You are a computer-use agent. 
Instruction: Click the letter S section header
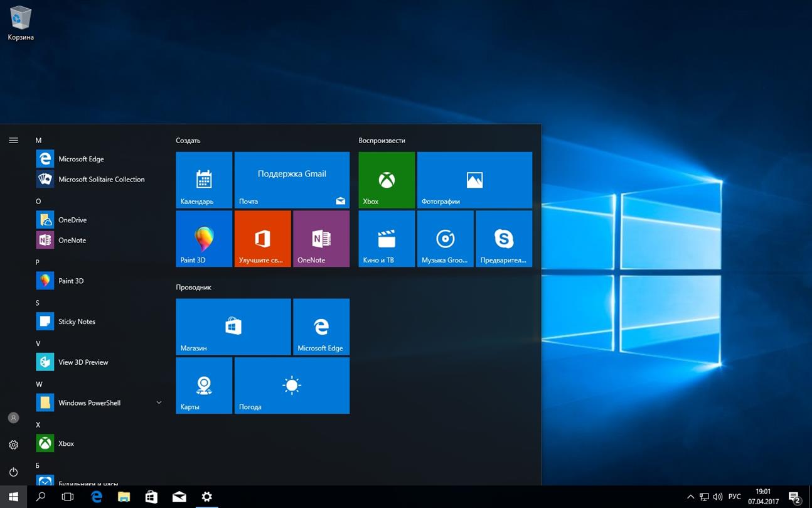pos(38,303)
